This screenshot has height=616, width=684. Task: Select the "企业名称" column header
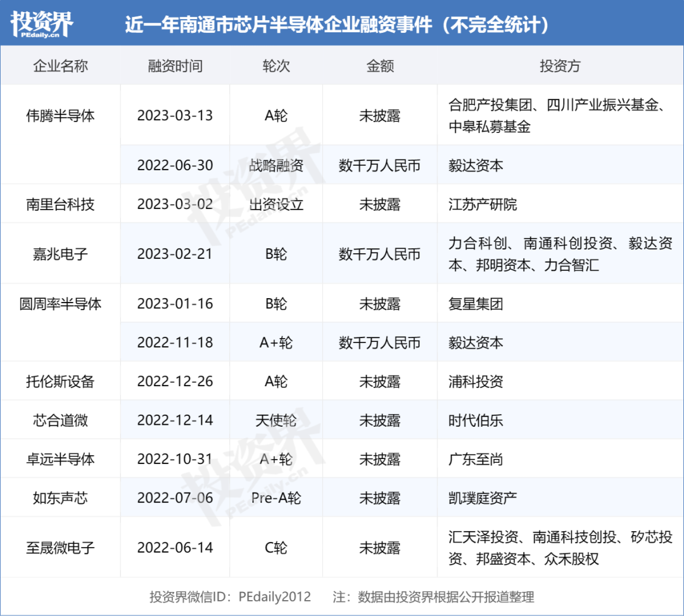pyautogui.click(x=61, y=66)
